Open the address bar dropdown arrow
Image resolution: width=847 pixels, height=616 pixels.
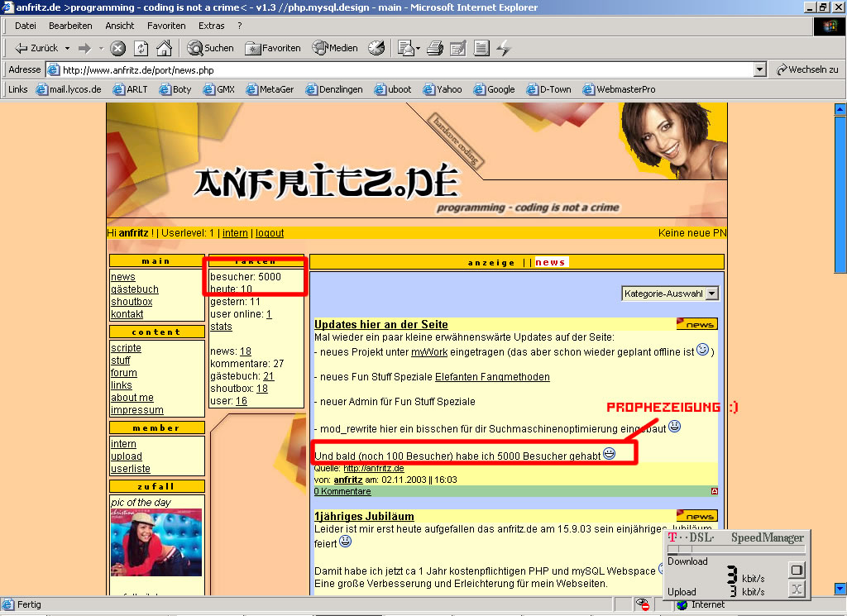tap(760, 69)
